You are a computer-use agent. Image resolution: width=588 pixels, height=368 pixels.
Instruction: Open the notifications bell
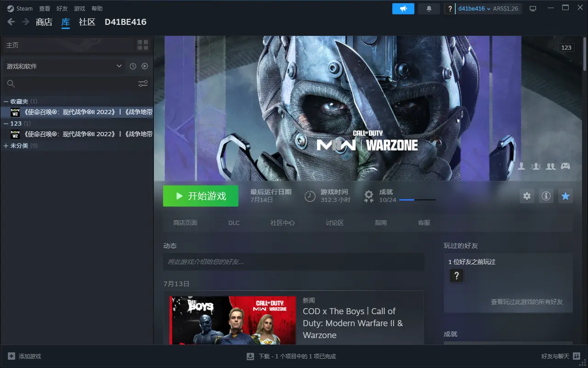(429, 9)
